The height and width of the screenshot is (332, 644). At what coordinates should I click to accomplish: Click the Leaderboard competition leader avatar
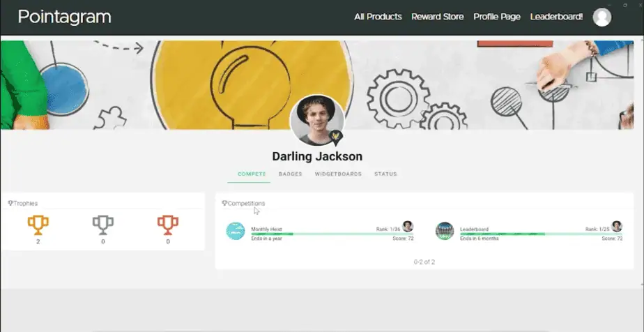click(617, 226)
